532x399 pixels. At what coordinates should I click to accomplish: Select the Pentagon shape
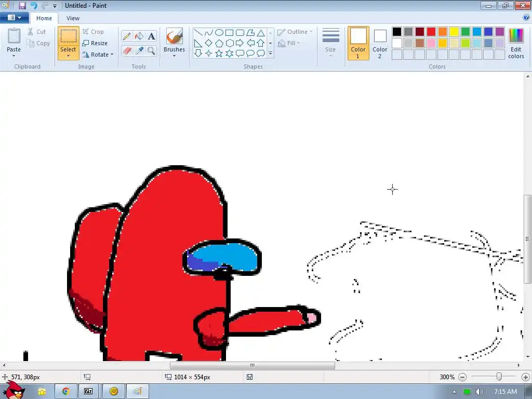coord(219,43)
